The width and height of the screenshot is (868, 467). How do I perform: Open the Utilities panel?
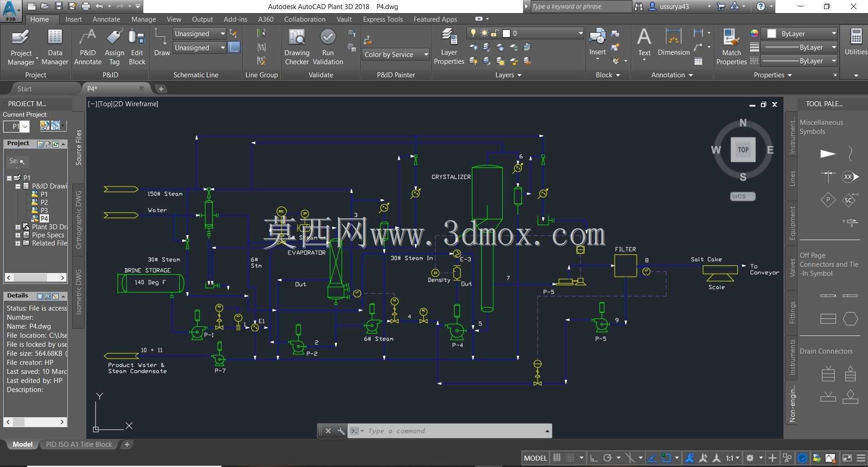coord(856,42)
